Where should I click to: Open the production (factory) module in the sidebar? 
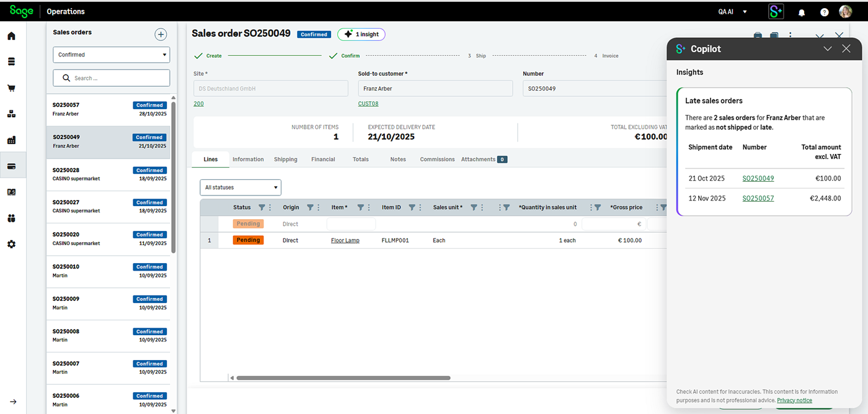pos(11,140)
